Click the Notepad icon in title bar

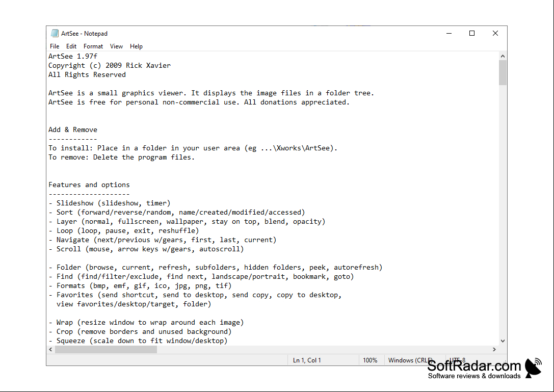(55, 33)
